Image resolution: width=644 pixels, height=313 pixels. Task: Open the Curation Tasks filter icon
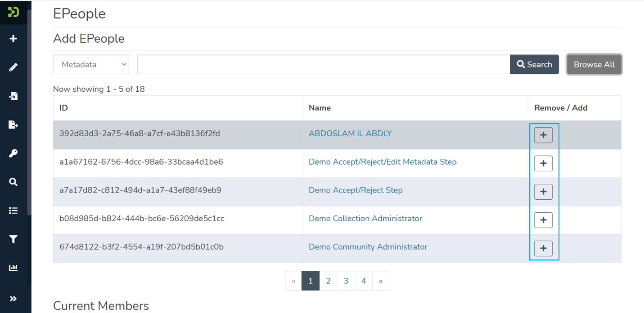click(14, 239)
